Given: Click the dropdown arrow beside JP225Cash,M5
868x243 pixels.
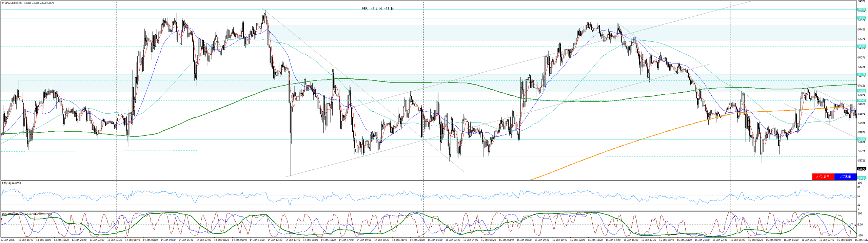Looking at the screenshot, I should click(x=3, y=3).
